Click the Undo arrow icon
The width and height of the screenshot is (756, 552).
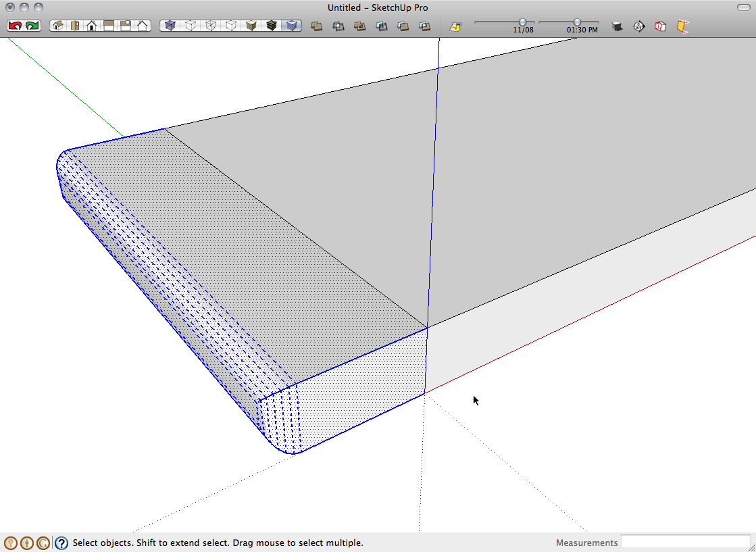tap(15, 26)
